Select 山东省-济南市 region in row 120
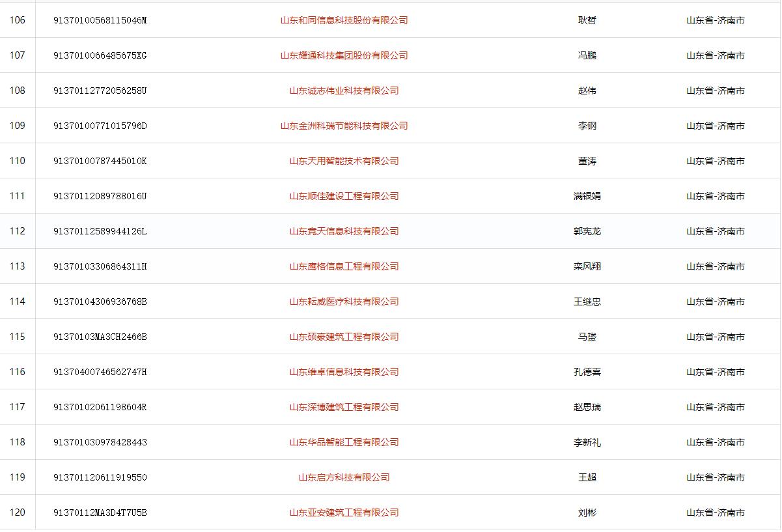The width and height of the screenshot is (782, 532). (715, 512)
